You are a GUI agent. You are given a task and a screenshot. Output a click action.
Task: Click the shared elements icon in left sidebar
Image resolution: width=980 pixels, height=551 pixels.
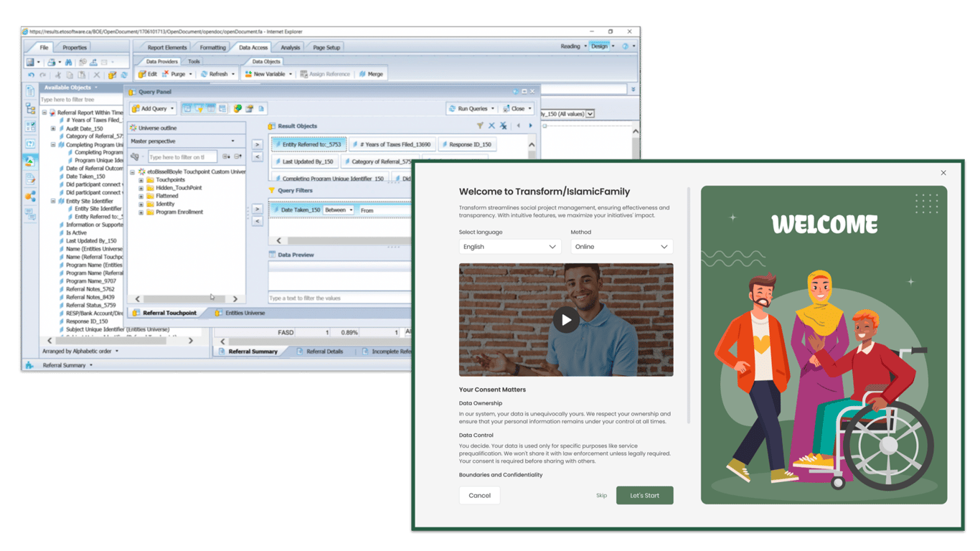click(30, 196)
